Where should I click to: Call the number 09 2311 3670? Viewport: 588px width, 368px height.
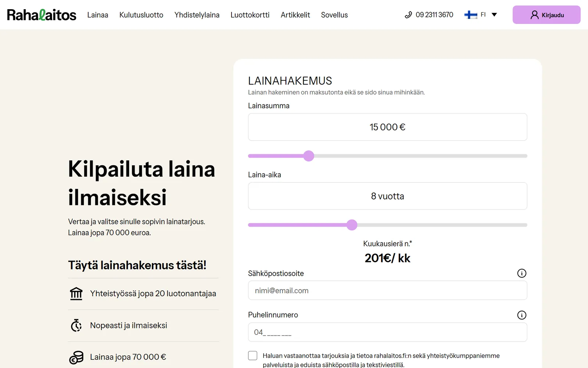coord(434,15)
